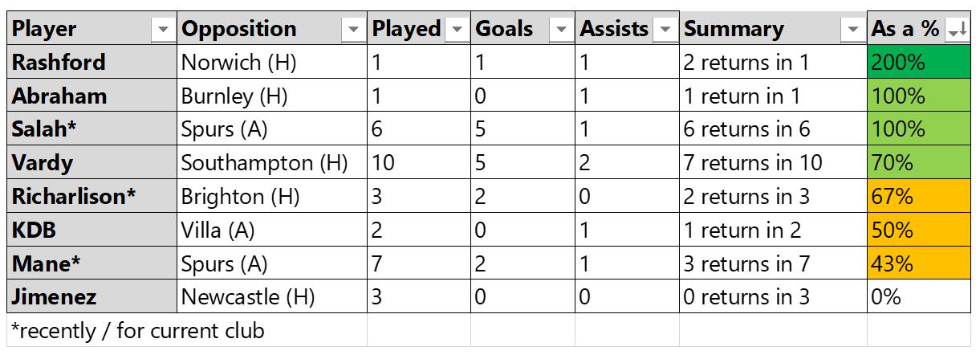This screenshot has height=355, width=980.
Task: Click the 'Southampton (H)' opposition cell
Action: coord(272,163)
